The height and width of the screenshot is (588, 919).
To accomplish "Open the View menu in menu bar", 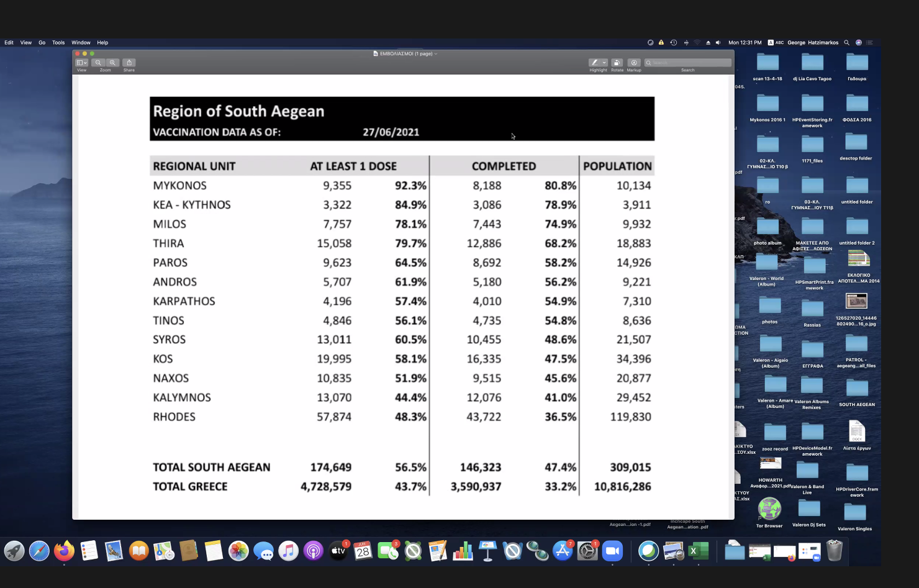I will (x=26, y=43).
